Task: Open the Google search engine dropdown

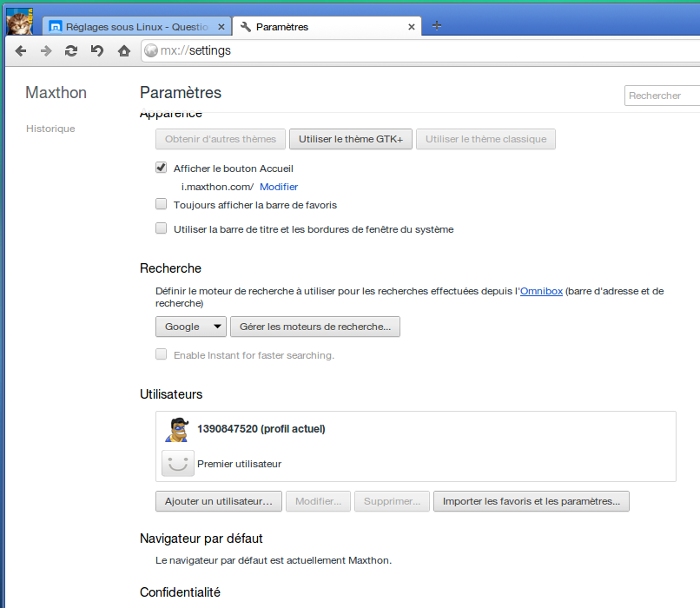Action: [190, 327]
